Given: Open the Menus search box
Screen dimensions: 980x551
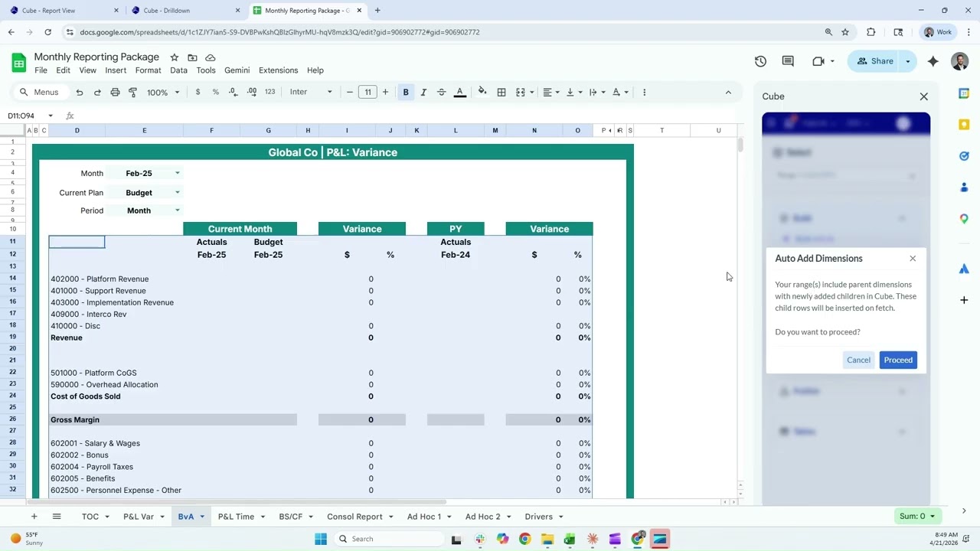Looking at the screenshot, I should (x=40, y=92).
